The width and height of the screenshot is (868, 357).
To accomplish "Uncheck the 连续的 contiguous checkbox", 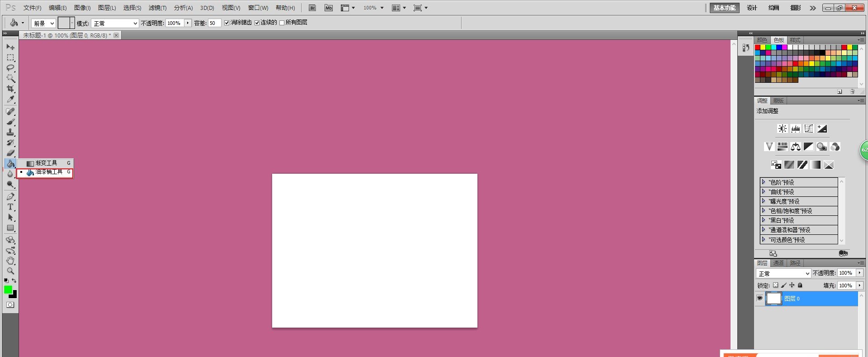I will (257, 23).
